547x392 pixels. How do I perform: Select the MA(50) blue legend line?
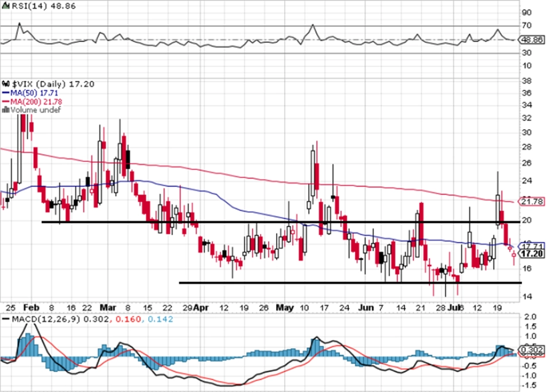pyautogui.click(x=6, y=93)
